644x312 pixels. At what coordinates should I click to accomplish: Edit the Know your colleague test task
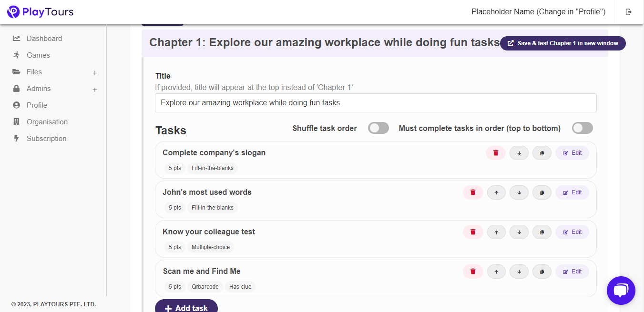pyautogui.click(x=572, y=232)
